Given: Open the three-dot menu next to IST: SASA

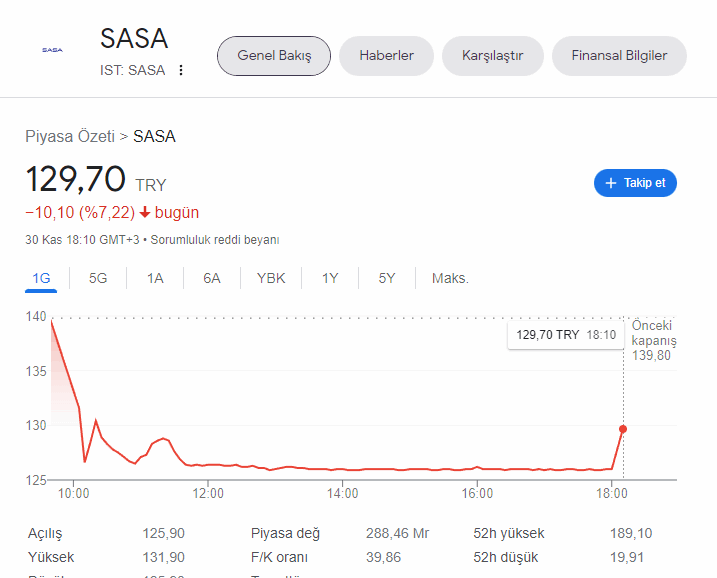Looking at the screenshot, I should pyautogui.click(x=181, y=70).
